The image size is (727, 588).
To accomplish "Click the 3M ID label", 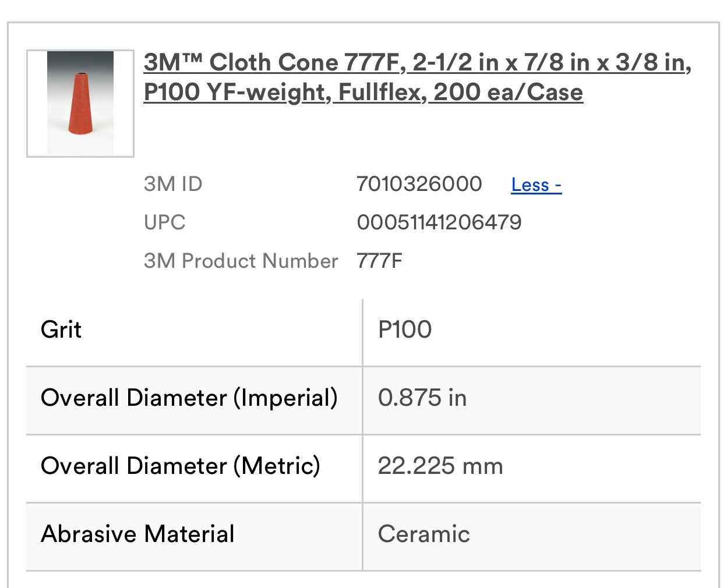I will (173, 184).
